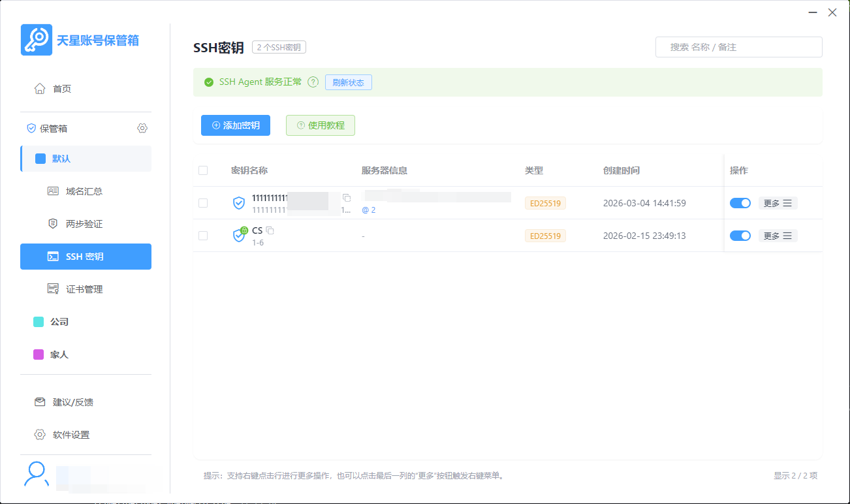Click the help question mark beside SSH Agent status
Image resolution: width=850 pixels, height=504 pixels.
(313, 82)
